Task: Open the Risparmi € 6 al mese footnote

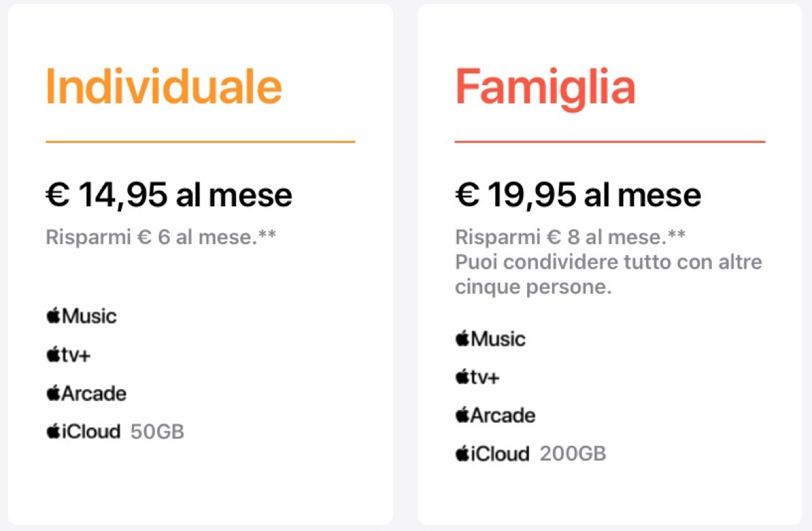Action: click(x=162, y=237)
